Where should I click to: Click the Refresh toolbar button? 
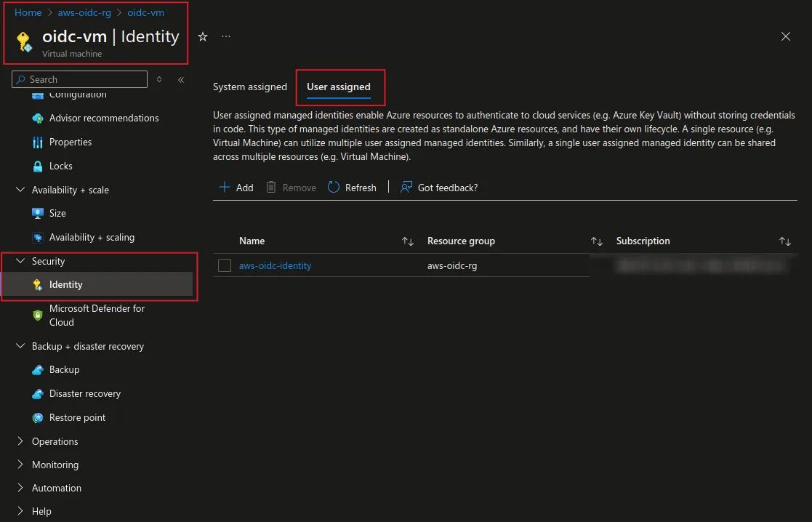pos(353,188)
